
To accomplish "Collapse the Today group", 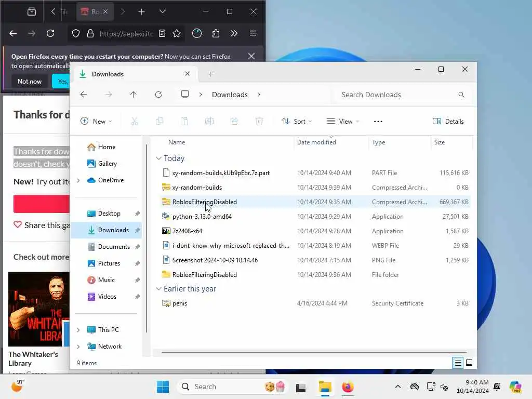I will point(158,158).
